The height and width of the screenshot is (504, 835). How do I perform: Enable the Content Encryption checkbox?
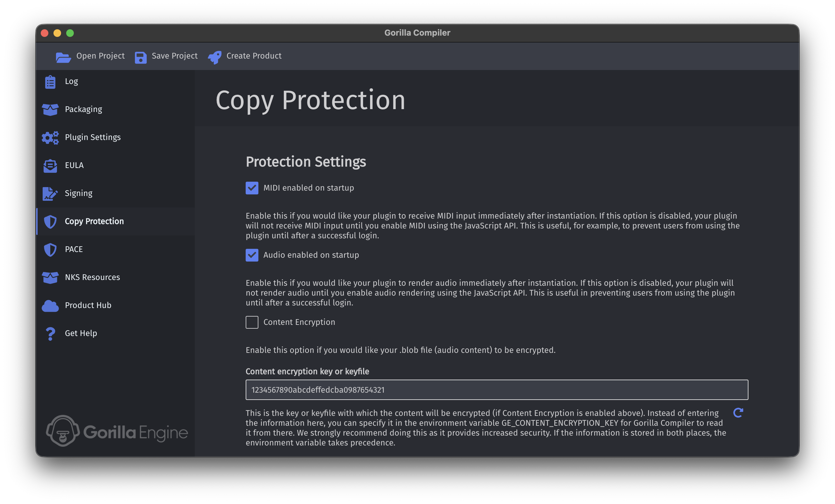coord(252,322)
